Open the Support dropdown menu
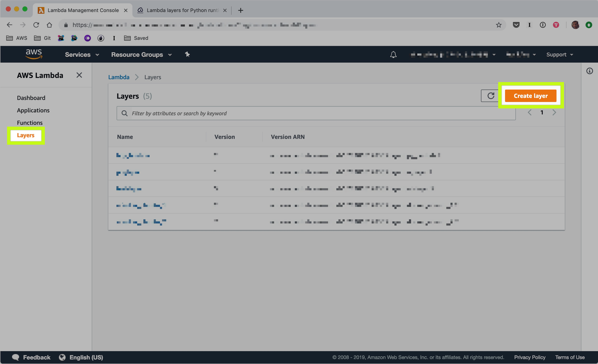 click(x=559, y=55)
